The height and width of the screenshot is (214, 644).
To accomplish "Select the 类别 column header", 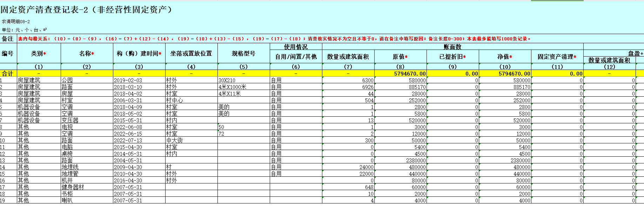I will pos(39,53).
